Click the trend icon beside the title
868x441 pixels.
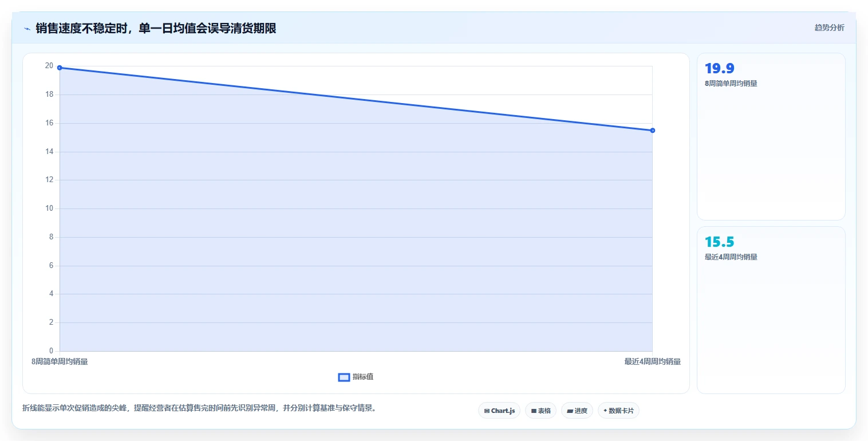[x=27, y=29]
